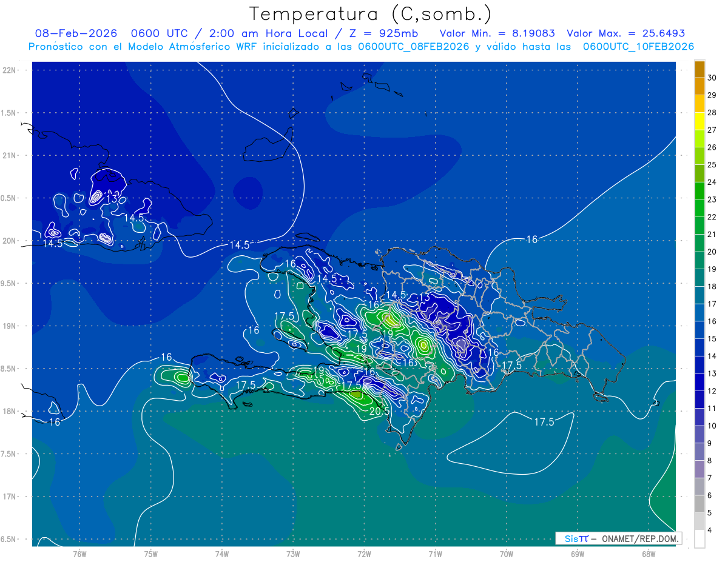
Task: Click the 69W longitude axis label
Action: click(578, 554)
